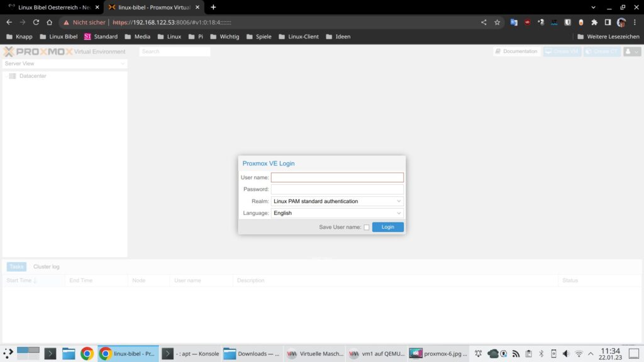Go back using the browser back arrow
The image size is (644, 362).
(x=9, y=22)
